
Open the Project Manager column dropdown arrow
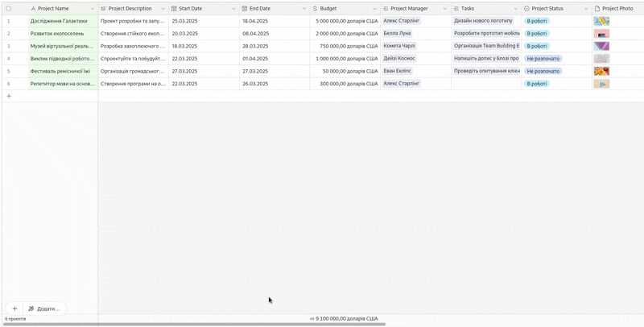[x=445, y=9]
